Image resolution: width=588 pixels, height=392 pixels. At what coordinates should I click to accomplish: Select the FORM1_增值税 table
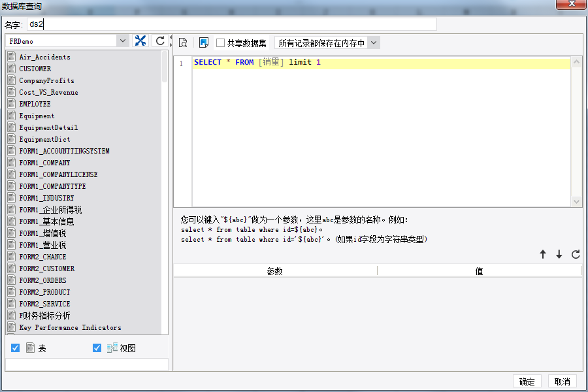point(42,233)
